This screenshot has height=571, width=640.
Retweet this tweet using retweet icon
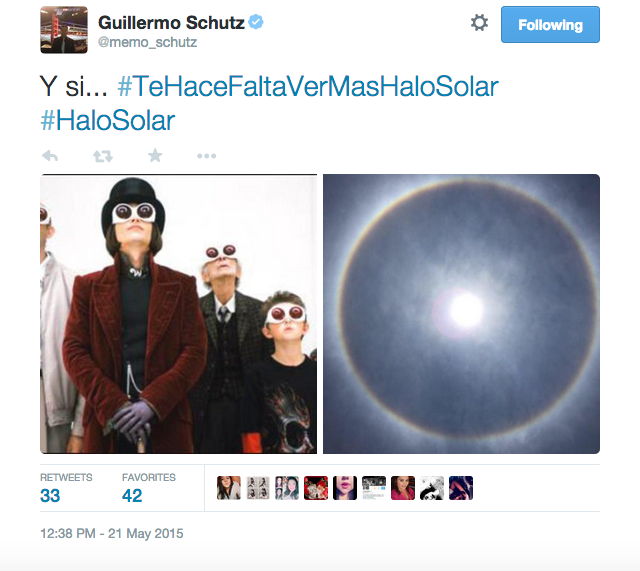102,156
